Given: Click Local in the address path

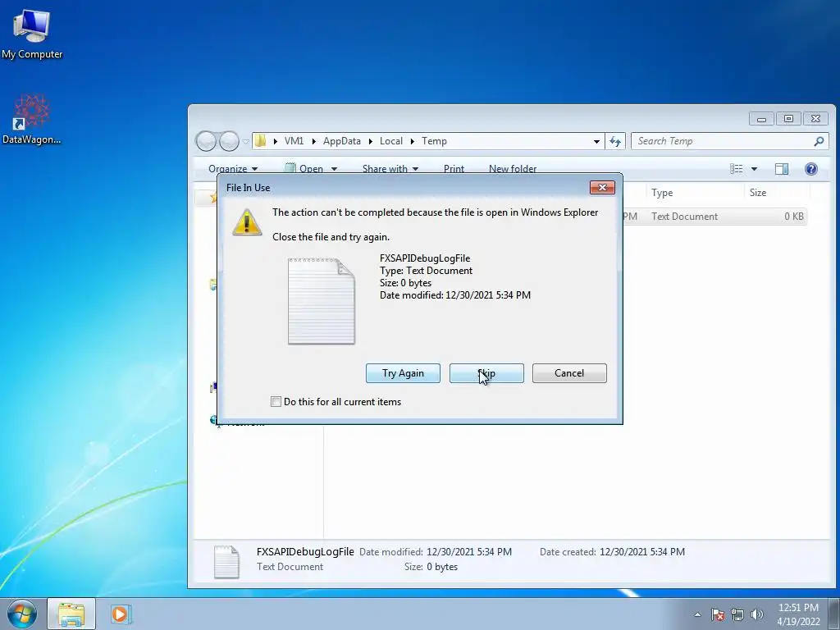Looking at the screenshot, I should point(391,141).
